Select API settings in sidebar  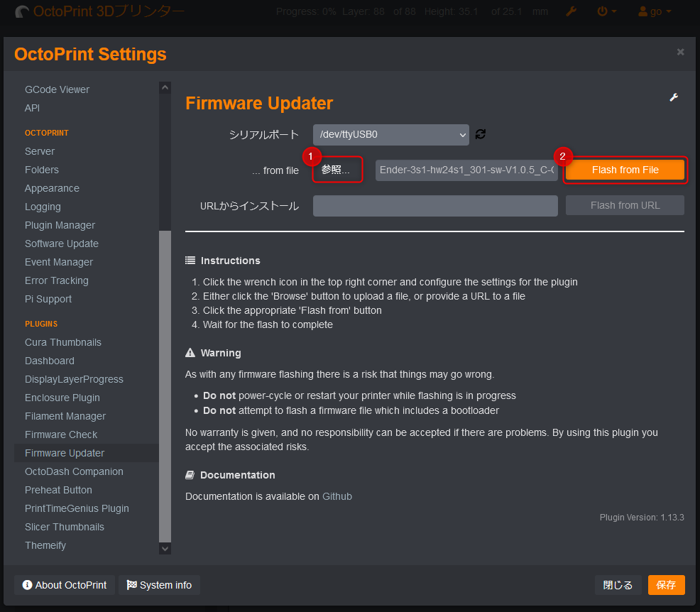(32, 108)
